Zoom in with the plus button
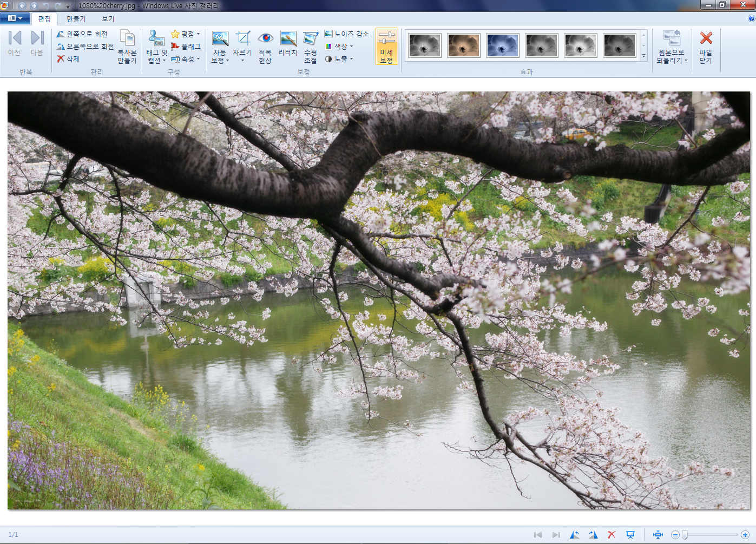The image size is (756, 544). click(x=745, y=535)
